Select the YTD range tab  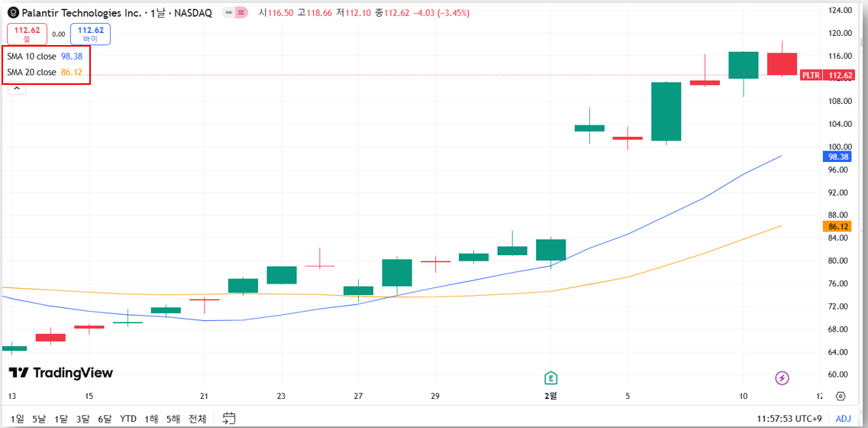pos(128,419)
